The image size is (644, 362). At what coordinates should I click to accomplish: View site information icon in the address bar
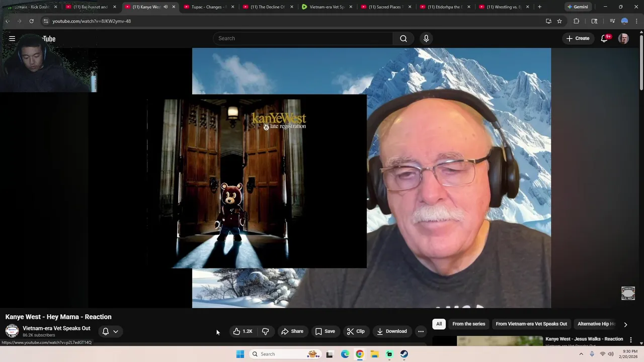(46, 21)
